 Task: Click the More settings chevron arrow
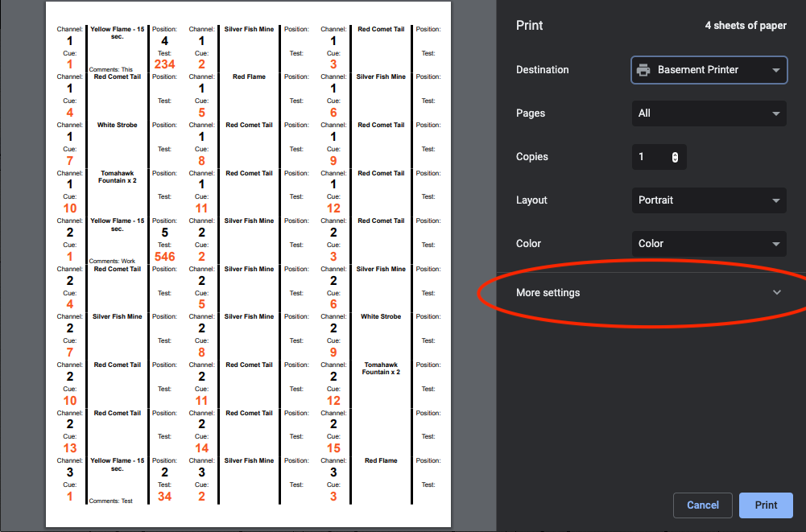(x=777, y=292)
